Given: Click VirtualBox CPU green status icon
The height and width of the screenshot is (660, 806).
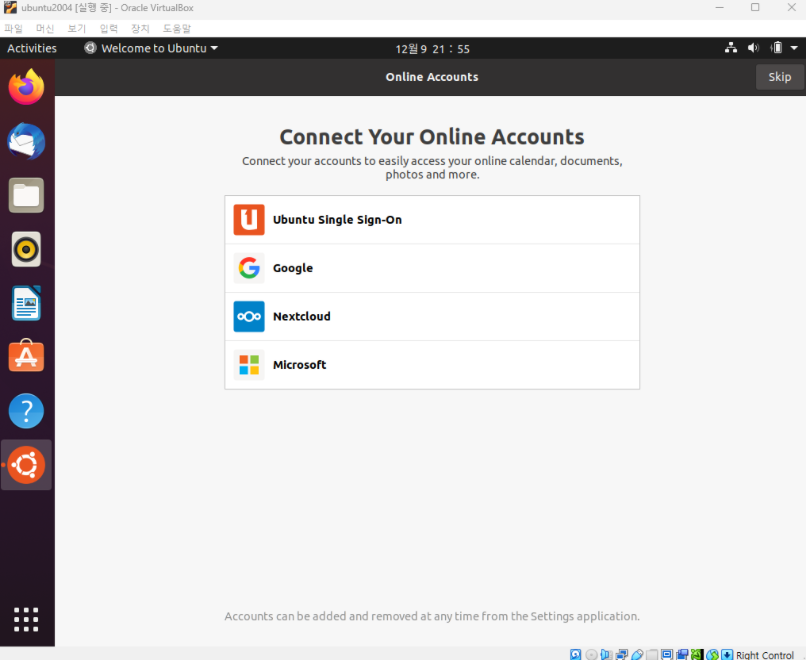Looking at the screenshot, I should (x=697, y=654).
